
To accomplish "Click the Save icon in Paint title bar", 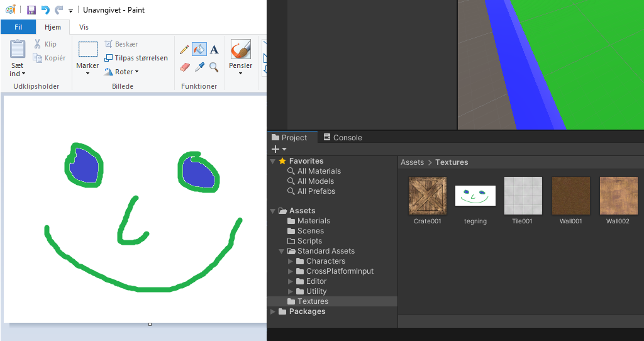I will (31, 10).
